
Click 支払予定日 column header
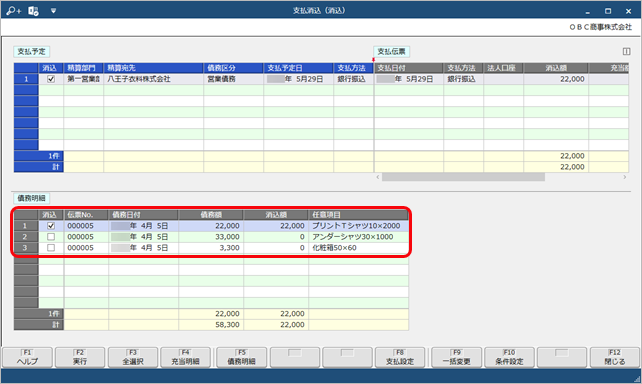point(298,68)
